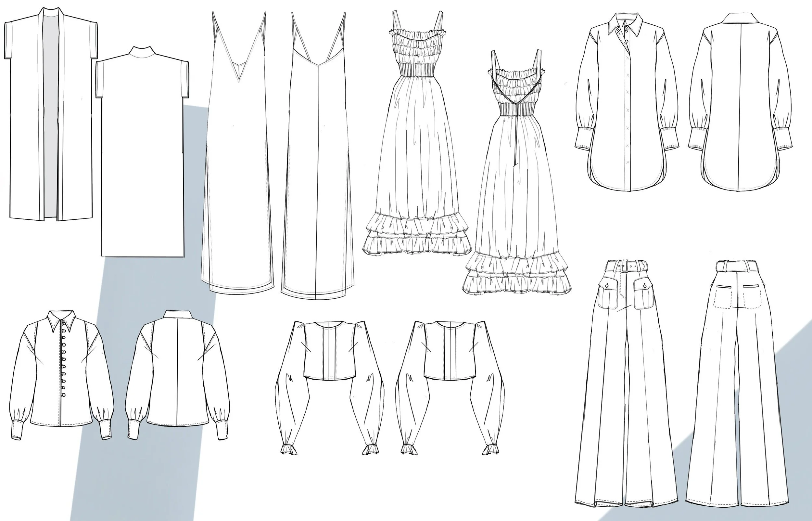812x521 pixels.
Task: Click the left cropped long-sleeve top sketch
Action: point(330,352)
